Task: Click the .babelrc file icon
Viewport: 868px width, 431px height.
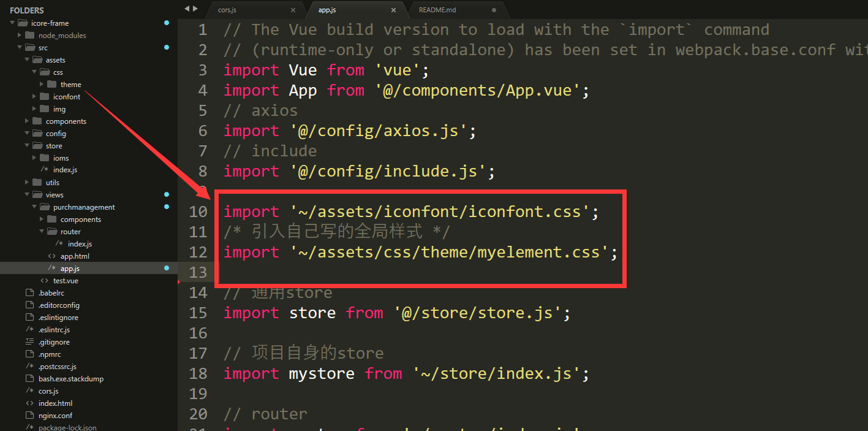Action: pyautogui.click(x=29, y=293)
